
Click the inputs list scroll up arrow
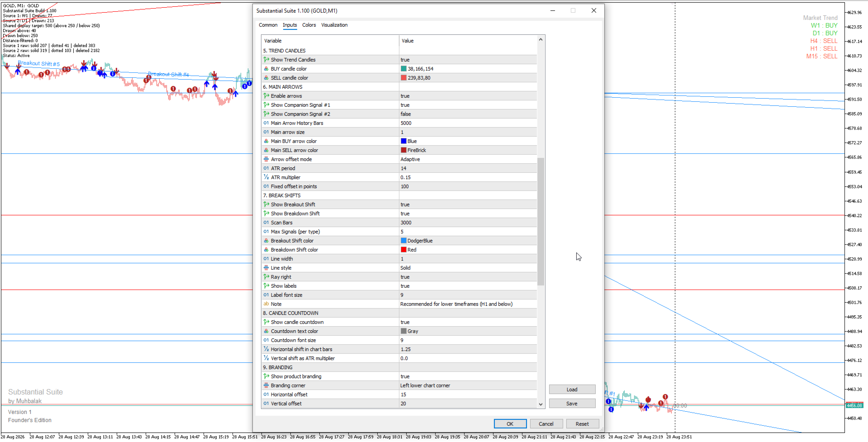541,40
